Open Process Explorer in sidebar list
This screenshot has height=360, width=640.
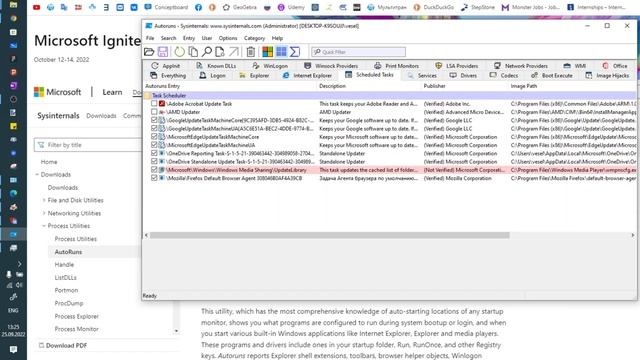tap(77, 316)
